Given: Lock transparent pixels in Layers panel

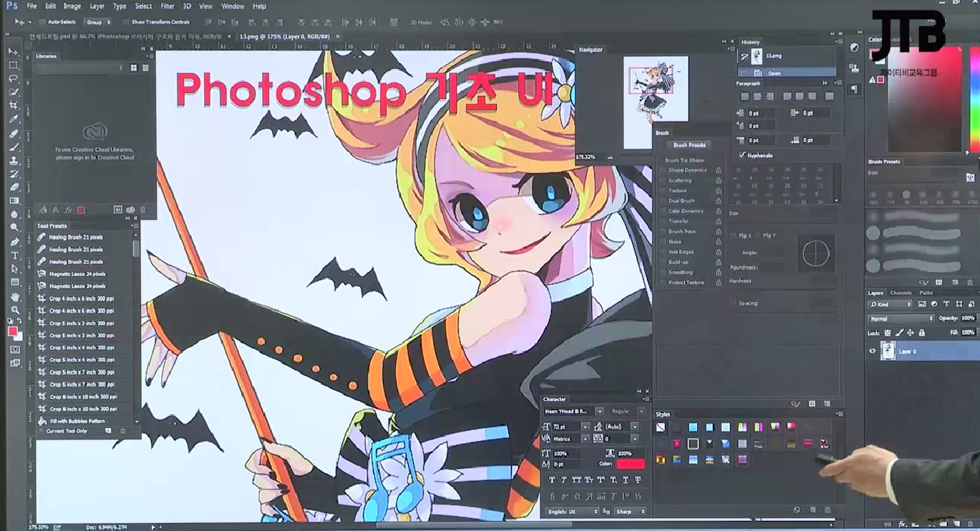Looking at the screenshot, I should (x=888, y=333).
